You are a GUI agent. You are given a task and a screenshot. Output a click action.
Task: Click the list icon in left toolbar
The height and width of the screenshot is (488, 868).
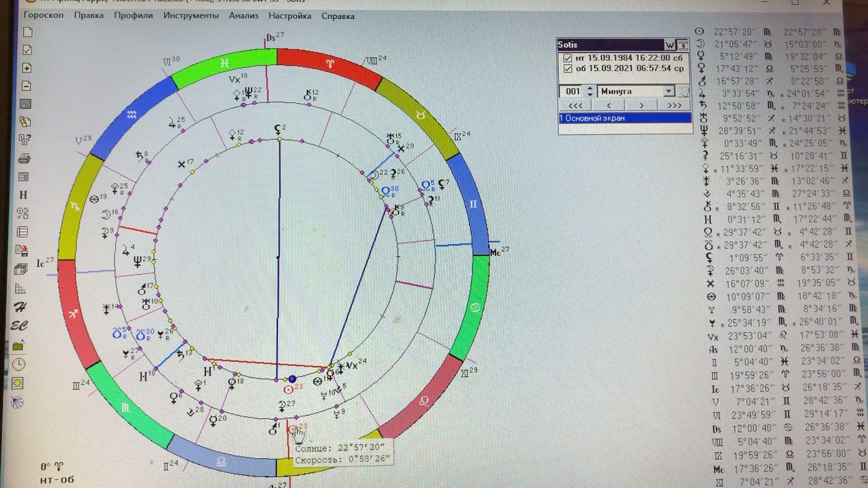[23, 232]
